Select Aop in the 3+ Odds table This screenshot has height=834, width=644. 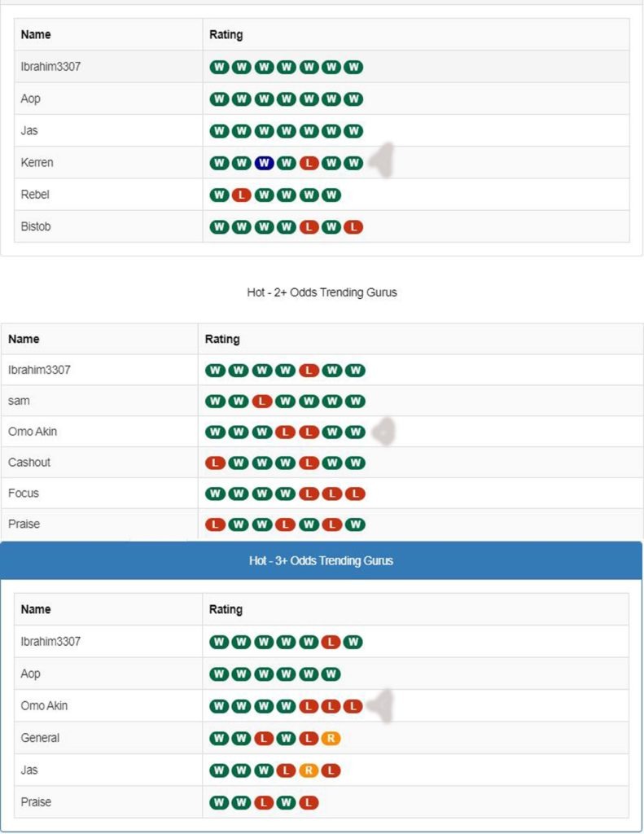[x=30, y=674]
